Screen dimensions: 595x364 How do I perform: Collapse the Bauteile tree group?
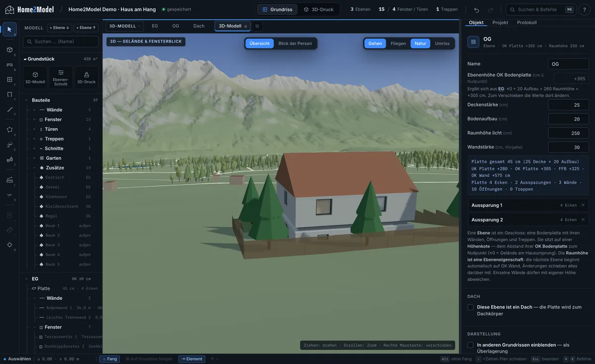click(27, 100)
